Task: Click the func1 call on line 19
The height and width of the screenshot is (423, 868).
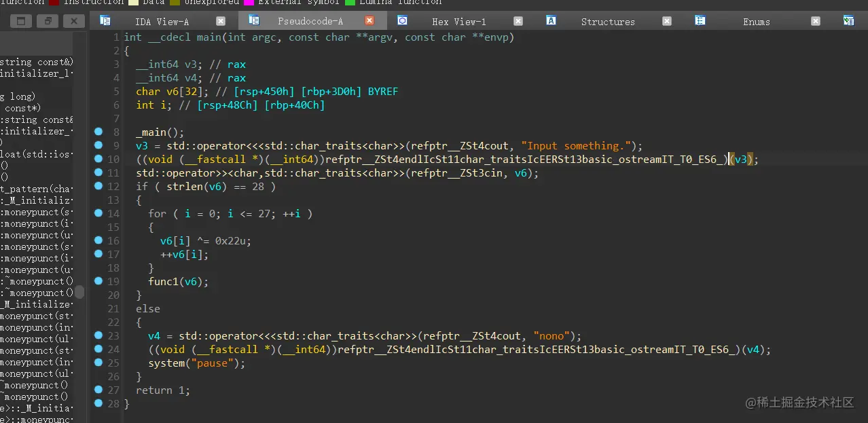Action: coord(179,281)
